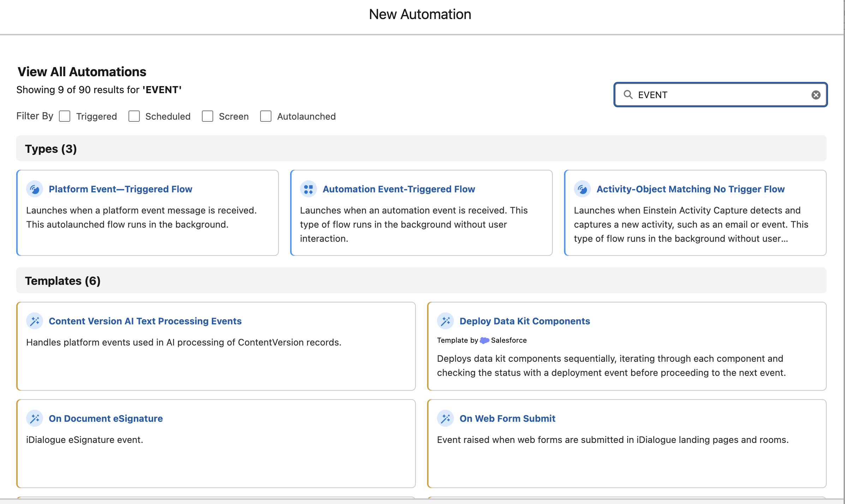Enable the Triggered filter checkbox
845x504 pixels.
(x=65, y=116)
